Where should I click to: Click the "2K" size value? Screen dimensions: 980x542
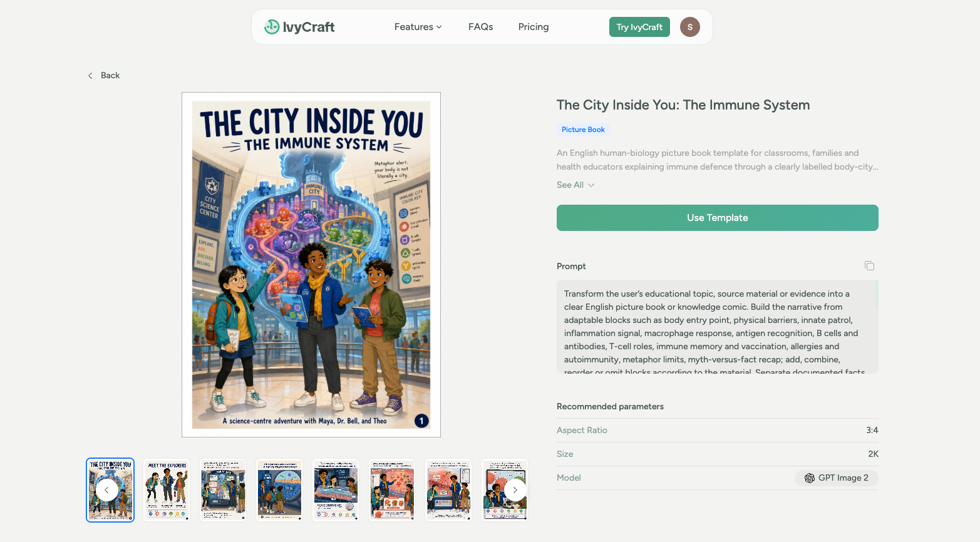point(873,454)
